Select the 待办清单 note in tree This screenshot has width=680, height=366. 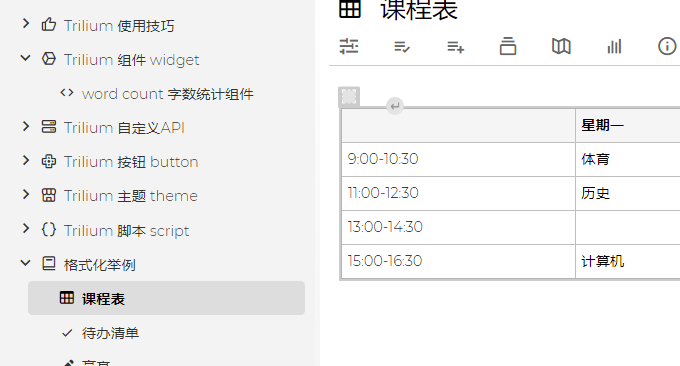click(110, 333)
